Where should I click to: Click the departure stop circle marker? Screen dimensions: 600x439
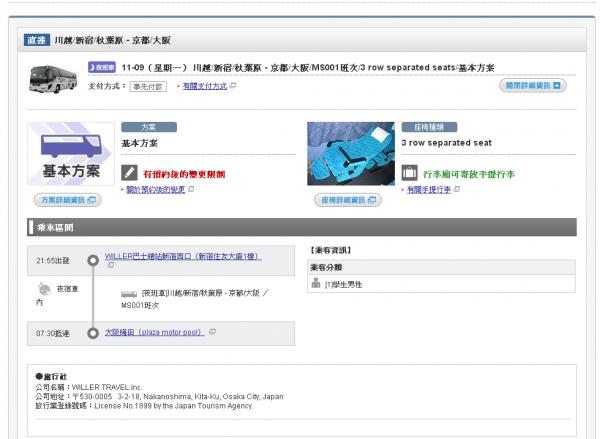click(x=93, y=261)
